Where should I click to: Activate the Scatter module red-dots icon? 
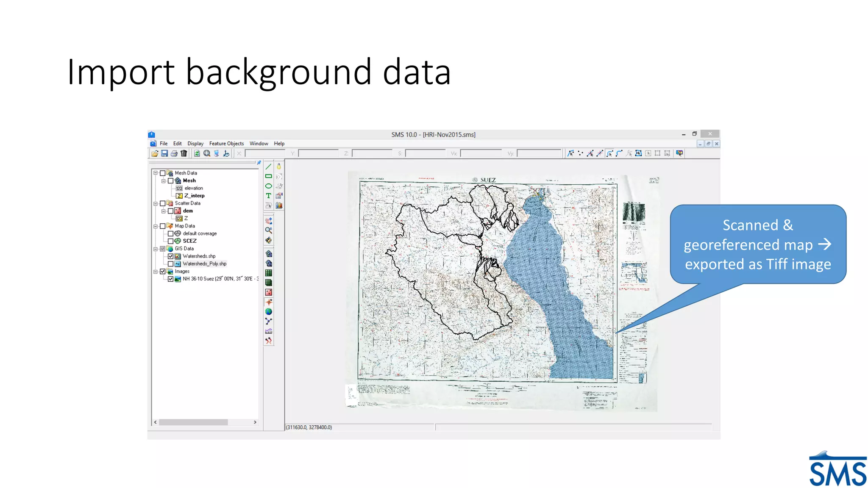click(268, 292)
